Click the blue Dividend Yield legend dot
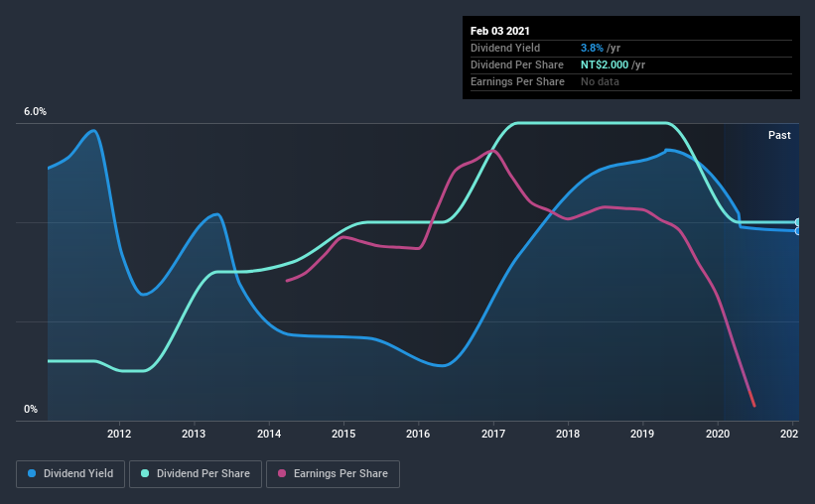The image size is (815, 504). tap(32, 473)
